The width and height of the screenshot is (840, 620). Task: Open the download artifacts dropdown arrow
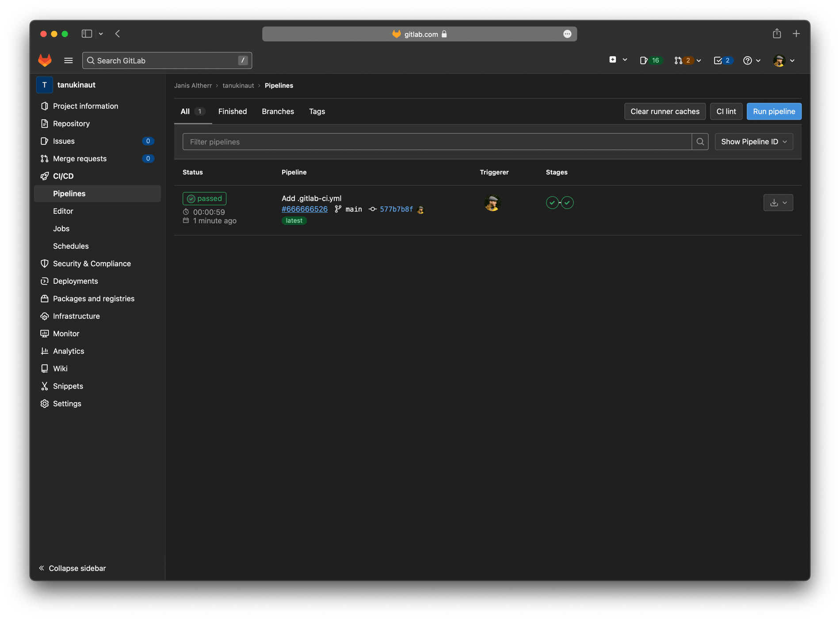(x=784, y=202)
